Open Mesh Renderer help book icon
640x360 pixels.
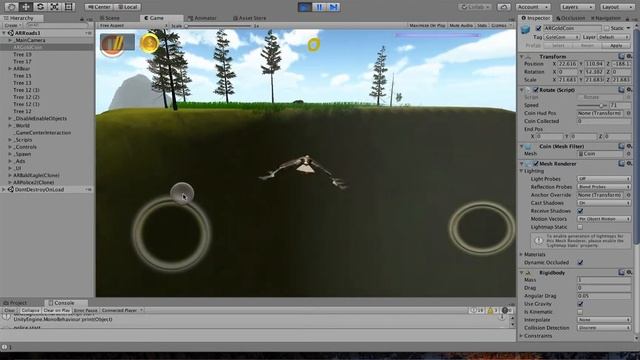click(621, 163)
